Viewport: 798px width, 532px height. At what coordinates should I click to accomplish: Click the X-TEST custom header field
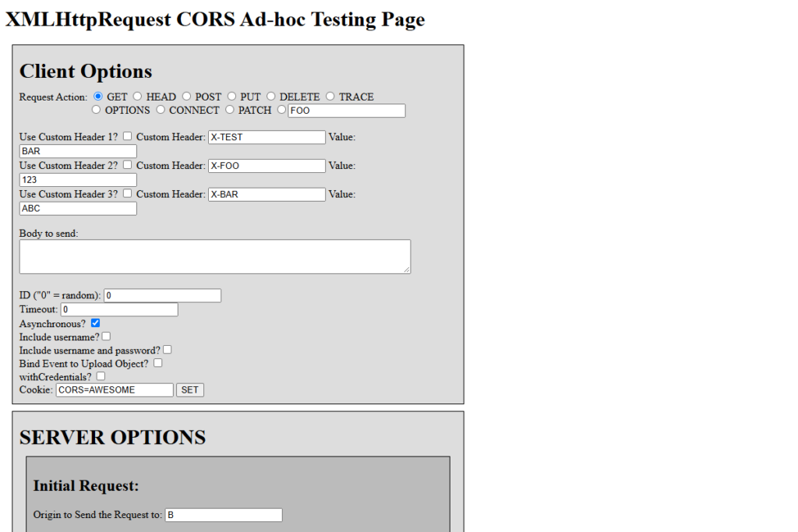click(267, 137)
